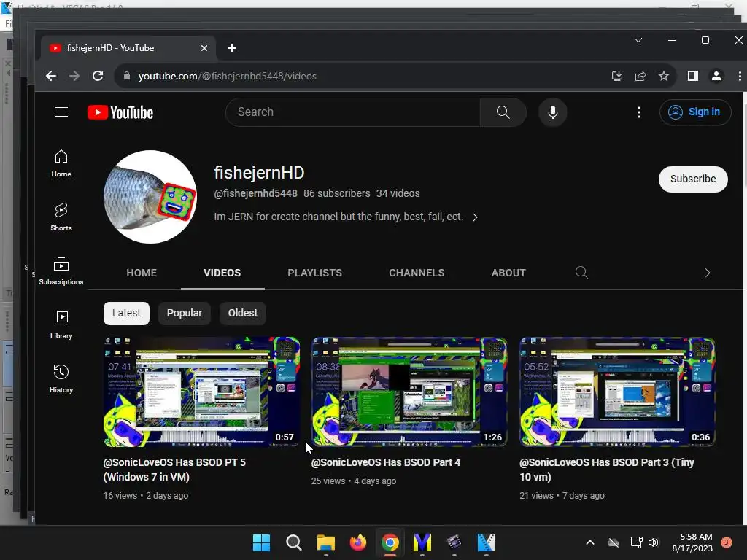Click the search magnifier button

(x=503, y=112)
